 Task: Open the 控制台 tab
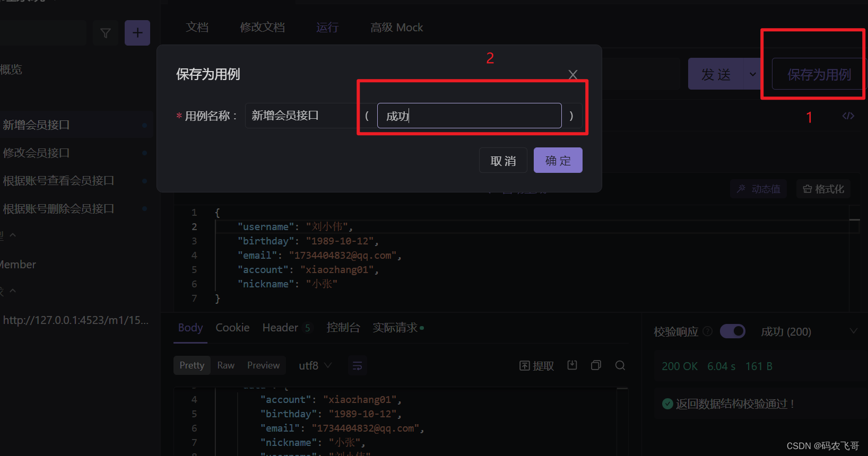(343, 328)
